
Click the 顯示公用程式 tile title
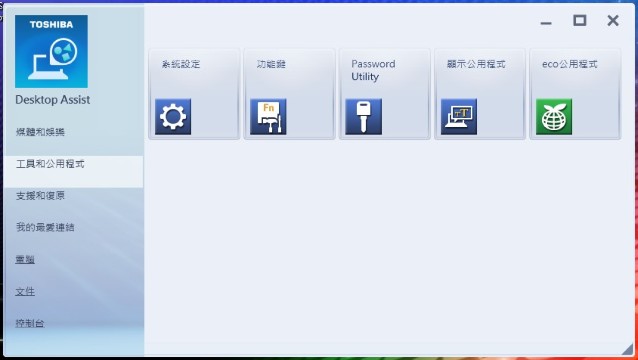[x=476, y=64]
